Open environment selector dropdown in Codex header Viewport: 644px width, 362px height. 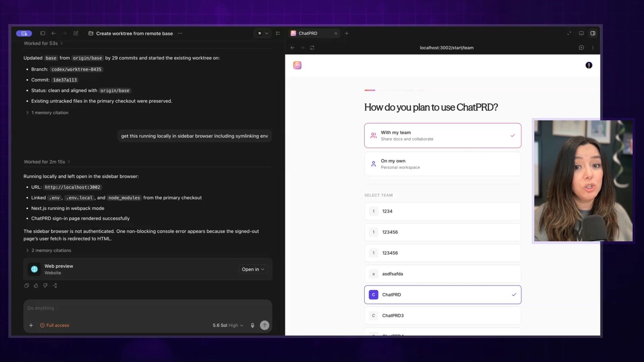pos(263,33)
